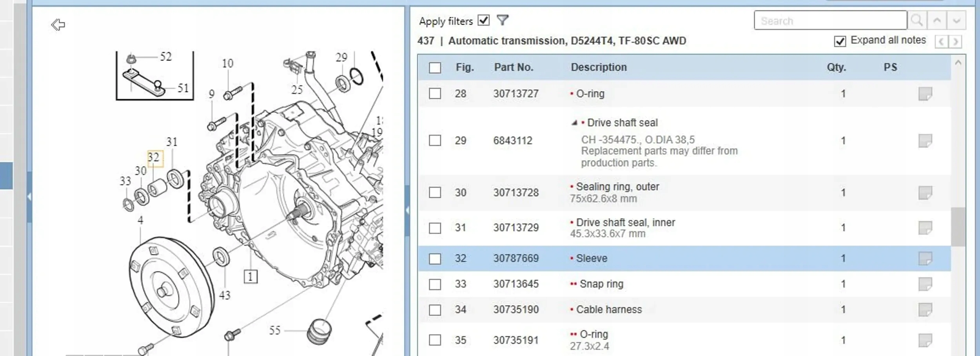This screenshot has height=356, width=980.
Task: Click callout number 25 in diagram
Action: (297, 90)
